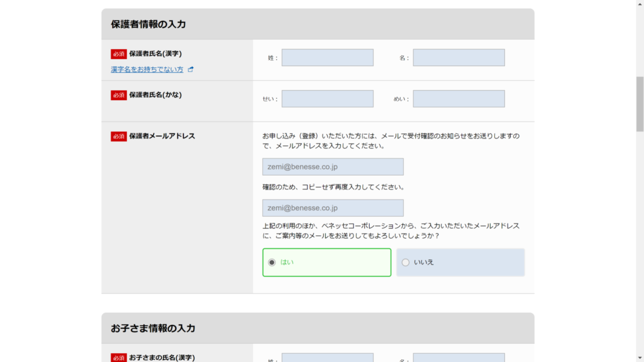Screen dimensions: 644x362
Task: Open the 漢字名をお持ちでない方 link
Action: click(x=147, y=69)
